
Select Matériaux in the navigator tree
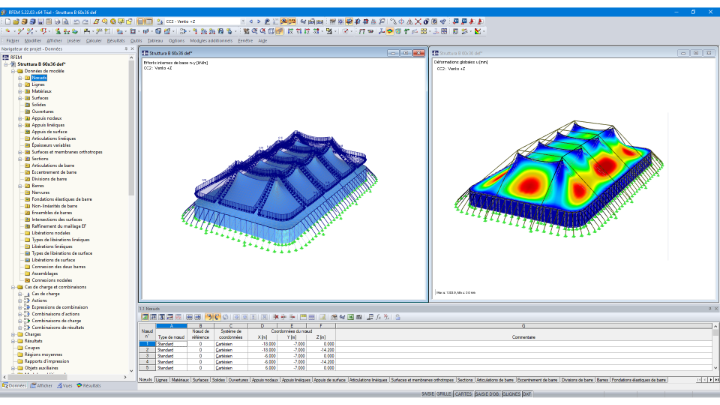(41, 91)
